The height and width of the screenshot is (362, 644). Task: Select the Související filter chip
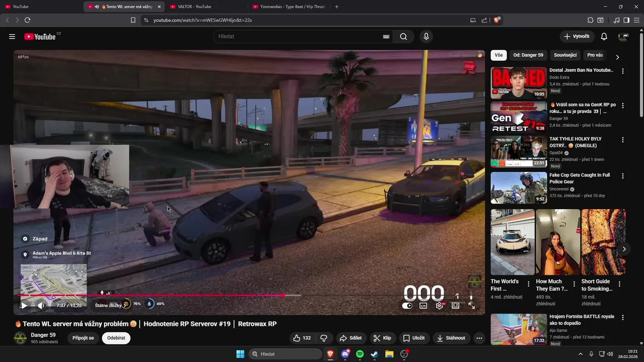tap(565, 55)
